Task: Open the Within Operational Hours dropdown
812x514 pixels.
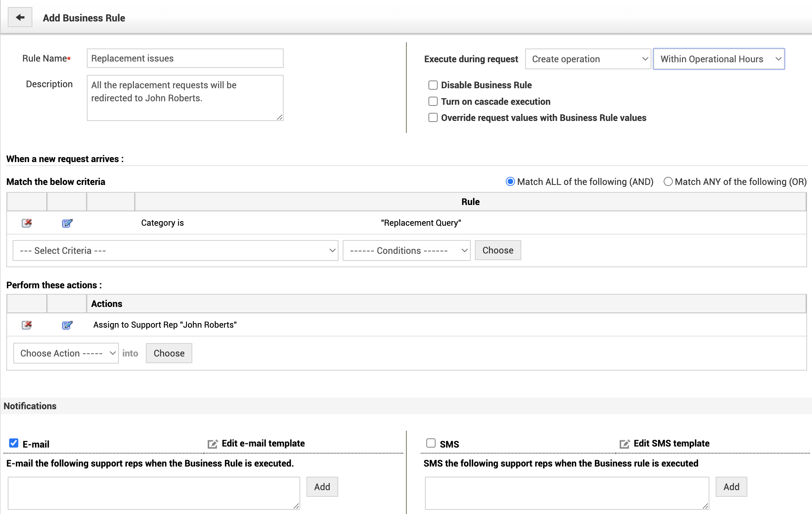Action: [719, 59]
